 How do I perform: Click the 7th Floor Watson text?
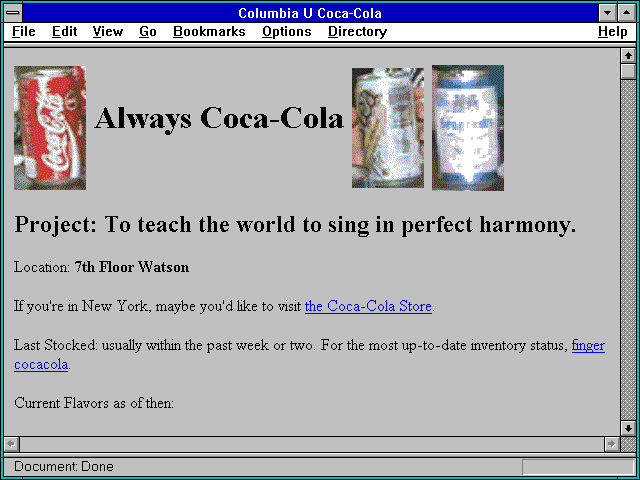pos(132,267)
